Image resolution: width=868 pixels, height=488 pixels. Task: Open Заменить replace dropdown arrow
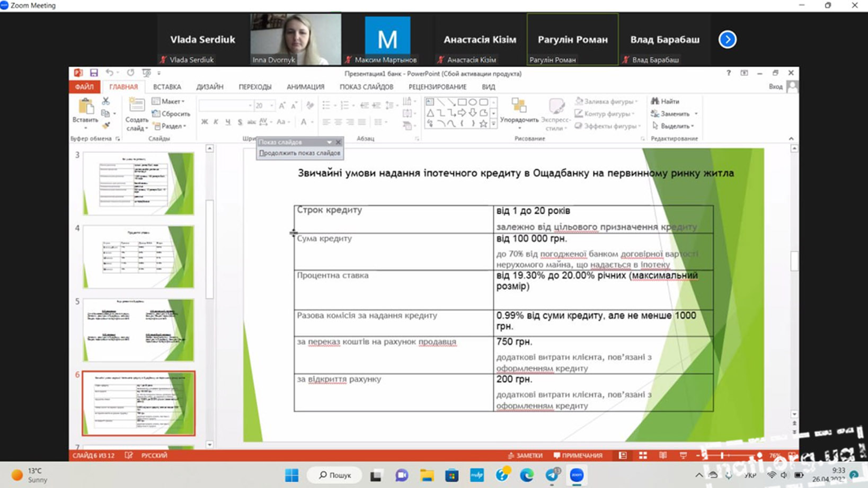coord(696,114)
